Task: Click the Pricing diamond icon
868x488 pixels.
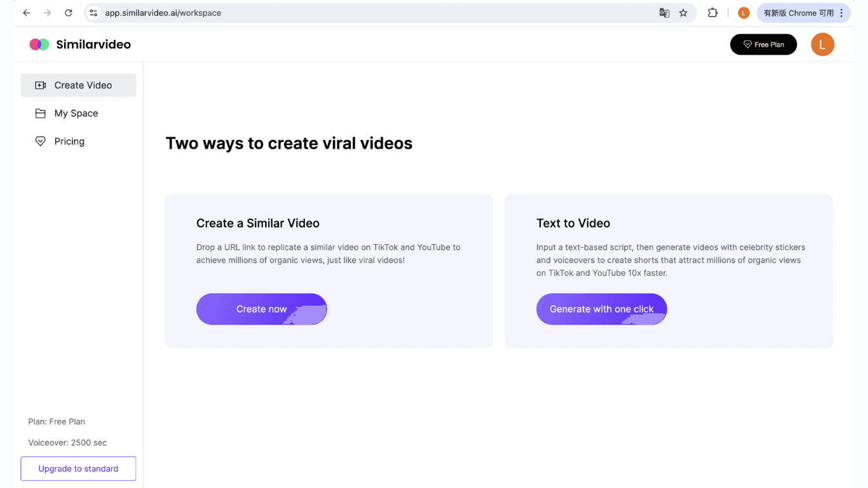Action: [x=40, y=141]
